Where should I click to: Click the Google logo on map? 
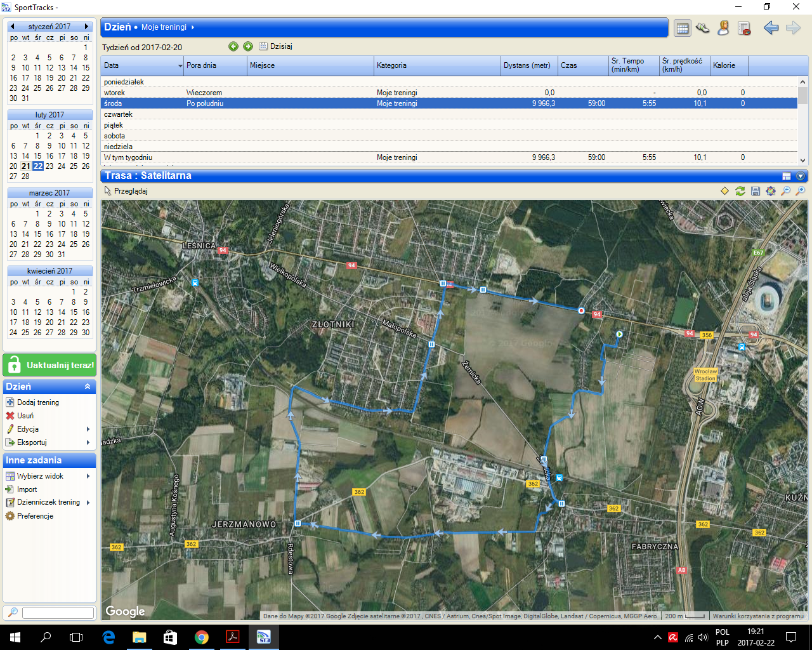point(125,611)
